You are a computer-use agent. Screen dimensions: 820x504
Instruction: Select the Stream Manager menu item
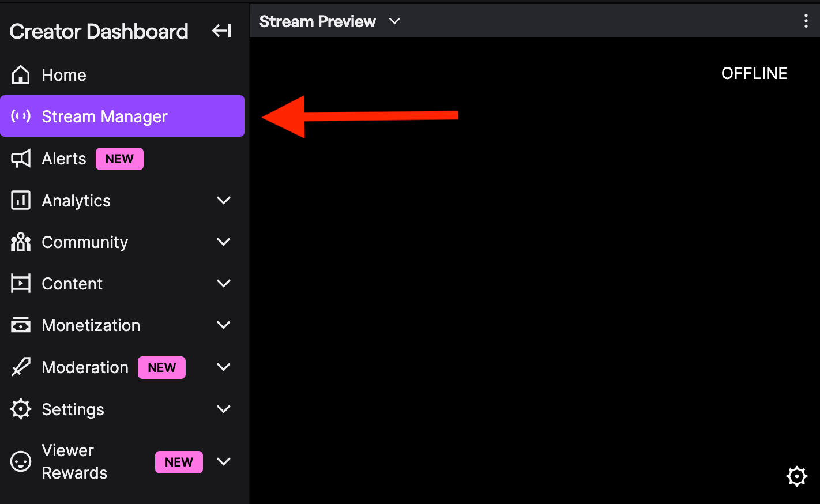104,116
